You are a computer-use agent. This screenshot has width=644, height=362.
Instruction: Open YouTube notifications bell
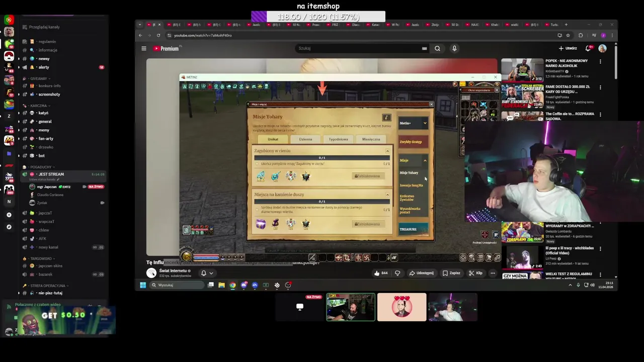point(588,48)
